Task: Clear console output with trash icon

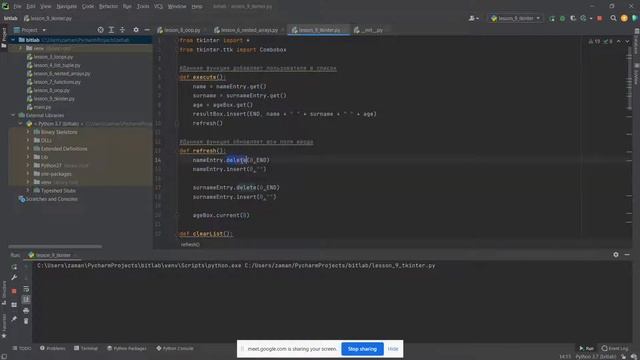Action: point(26,321)
